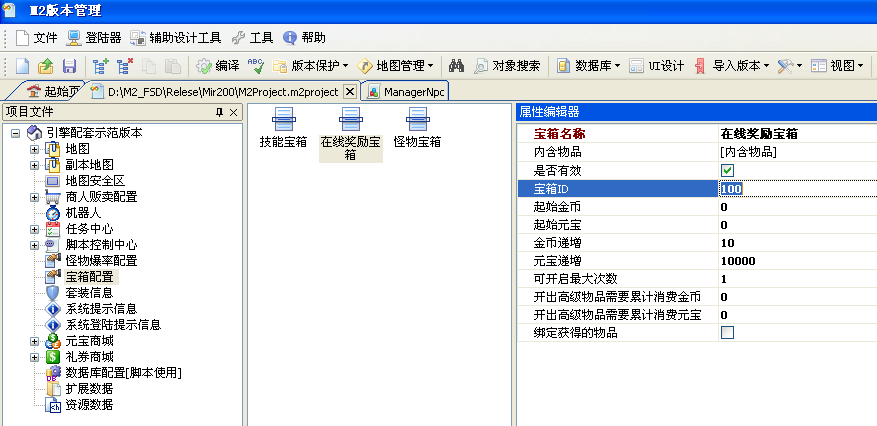
Task: Select 系统提示信息 tree item
Action: coord(101,309)
